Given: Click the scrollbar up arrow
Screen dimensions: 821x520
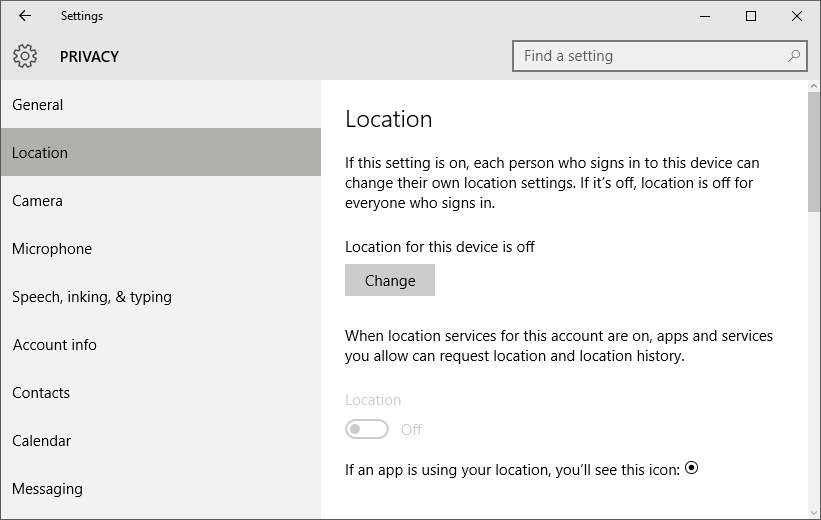Looking at the screenshot, I should pyautogui.click(x=814, y=86).
